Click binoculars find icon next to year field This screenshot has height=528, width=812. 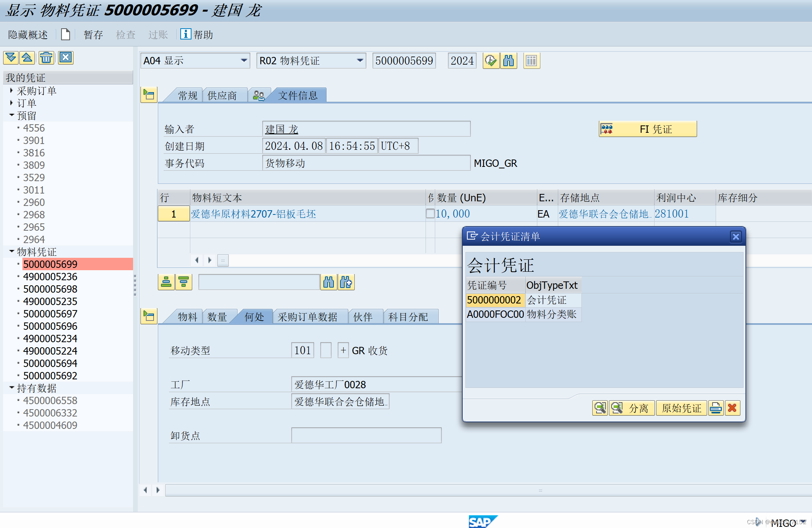(x=509, y=61)
